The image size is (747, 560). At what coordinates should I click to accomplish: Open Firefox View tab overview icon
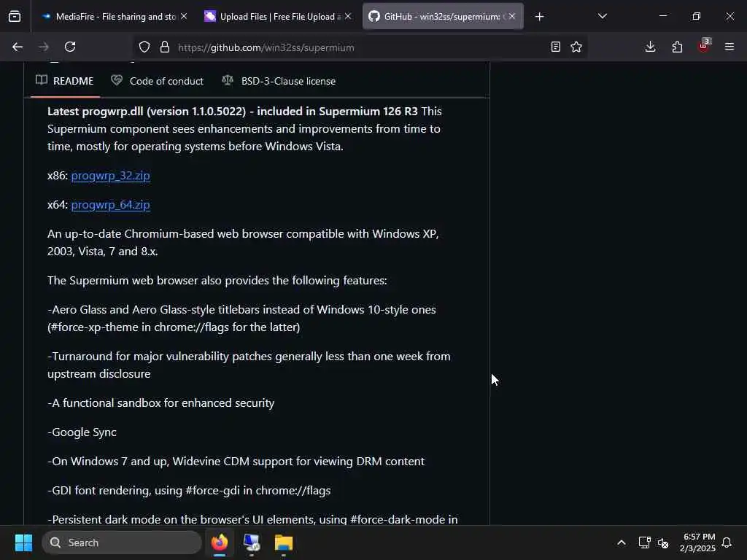coord(15,16)
